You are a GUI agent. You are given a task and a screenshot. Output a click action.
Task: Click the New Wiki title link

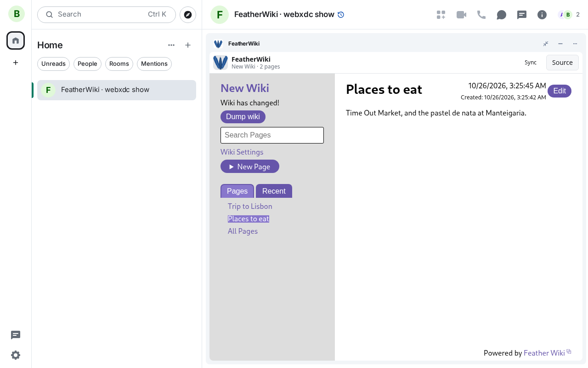click(x=245, y=88)
